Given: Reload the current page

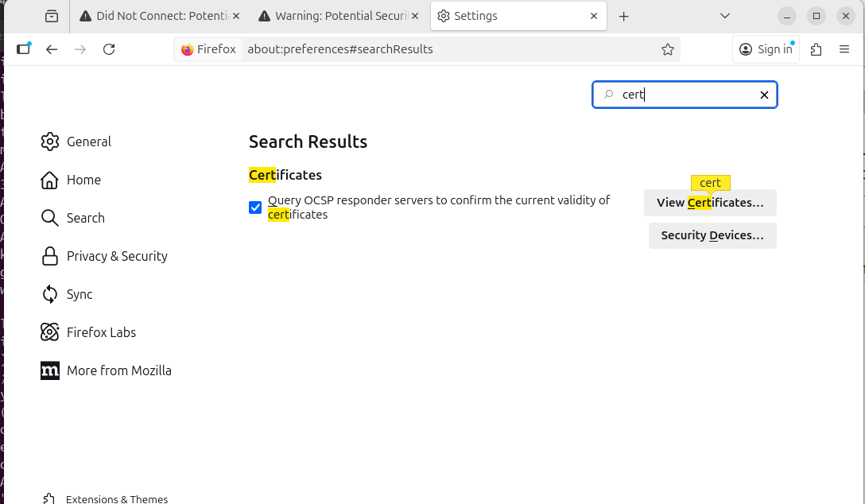Looking at the screenshot, I should point(109,49).
